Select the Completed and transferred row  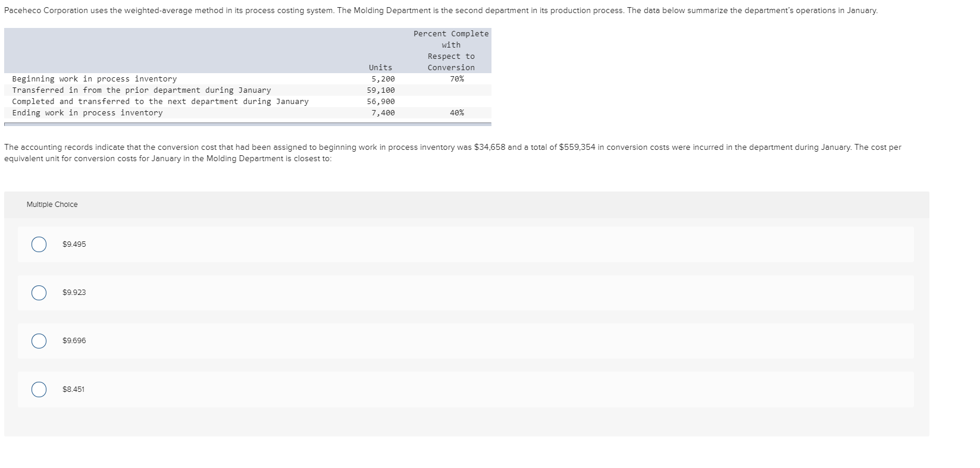[161, 101]
